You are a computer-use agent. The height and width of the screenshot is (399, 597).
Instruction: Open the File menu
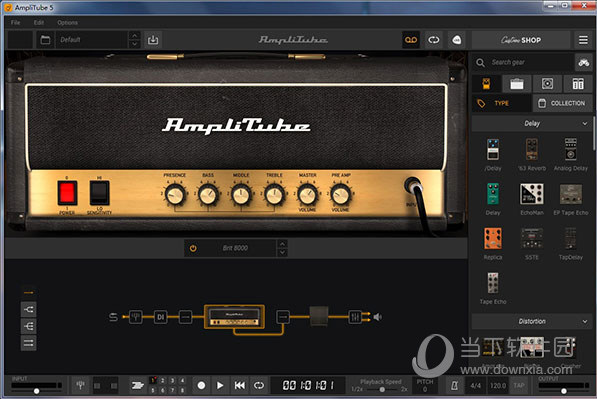(16, 22)
